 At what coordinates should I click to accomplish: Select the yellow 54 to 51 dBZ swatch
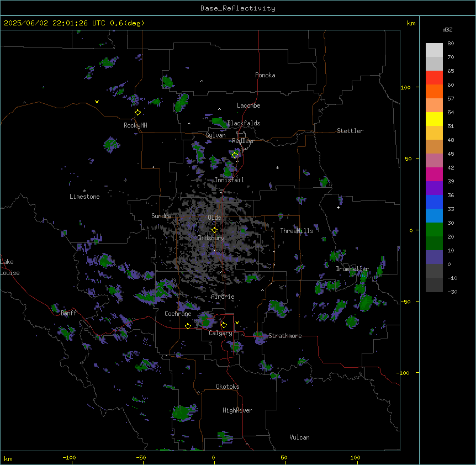[434, 119]
